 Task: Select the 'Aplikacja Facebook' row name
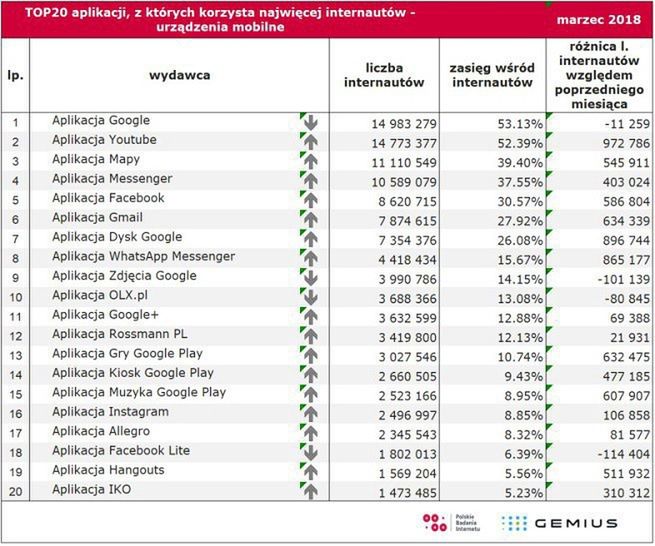(x=108, y=198)
